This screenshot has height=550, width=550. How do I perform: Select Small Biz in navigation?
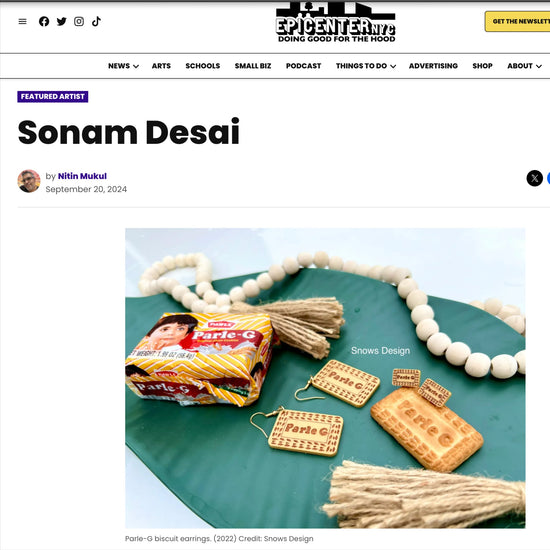click(x=253, y=66)
